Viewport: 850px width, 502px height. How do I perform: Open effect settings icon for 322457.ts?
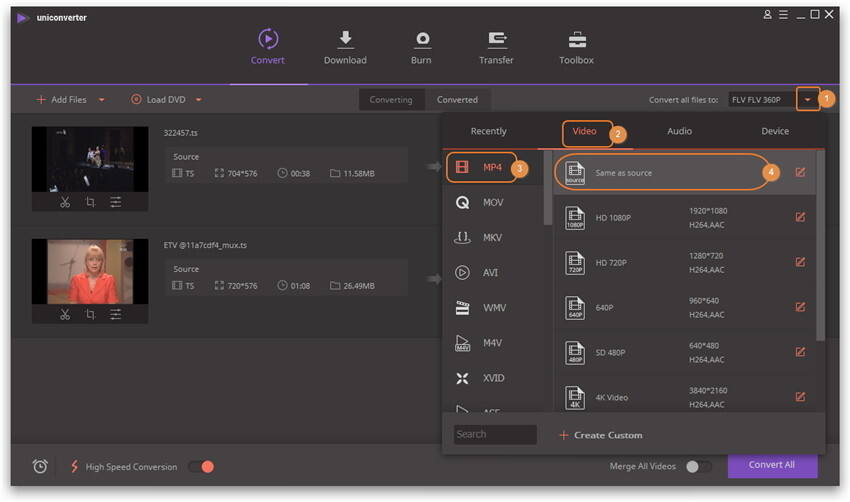(x=115, y=202)
